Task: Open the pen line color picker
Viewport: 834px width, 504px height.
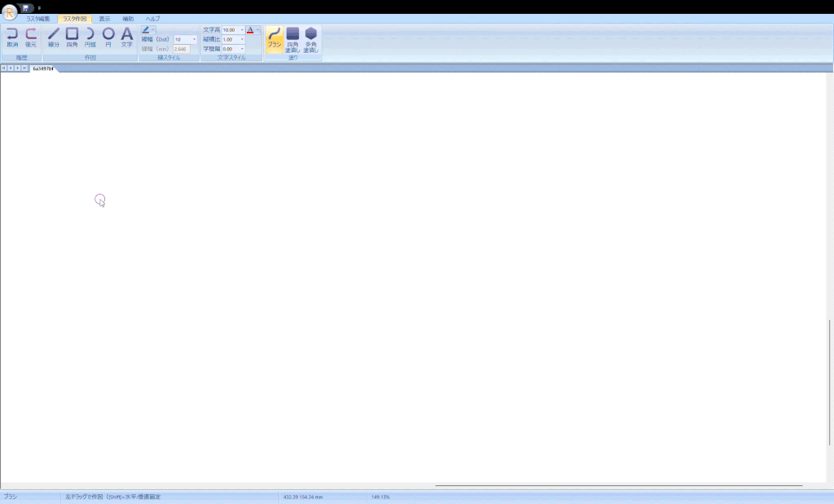Action: coord(148,30)
